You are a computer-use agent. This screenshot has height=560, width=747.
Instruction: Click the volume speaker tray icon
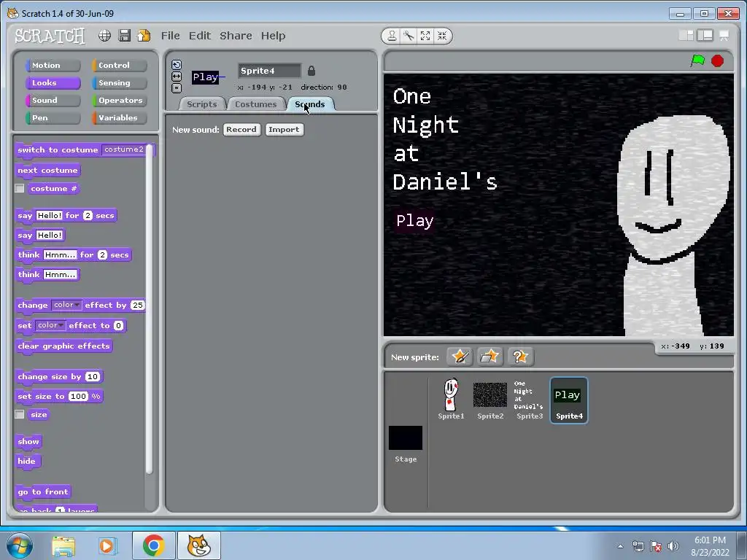[x=673, y=546]
